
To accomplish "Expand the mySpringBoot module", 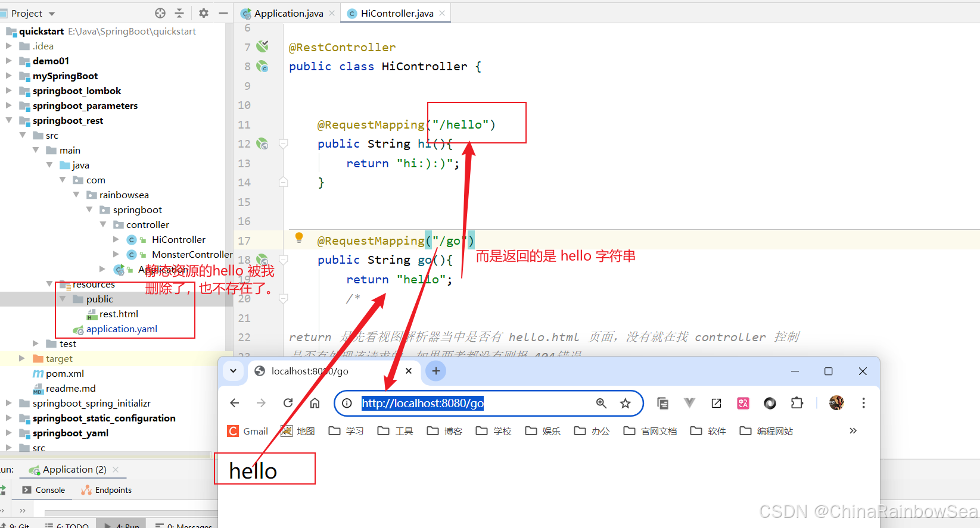I will 8,76.
